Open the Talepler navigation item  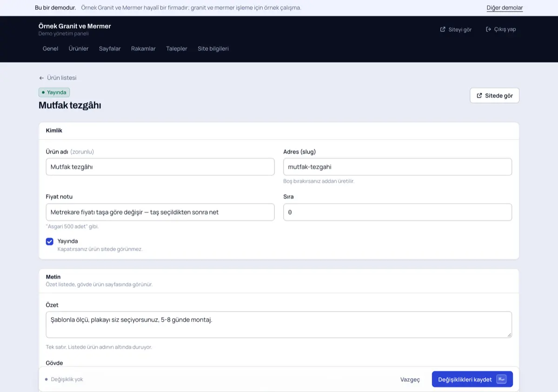(x=177, y=48)
